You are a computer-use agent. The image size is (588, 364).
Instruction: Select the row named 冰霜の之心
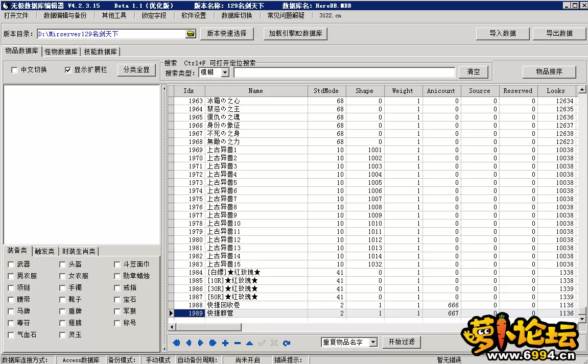click(x=371, y=101)
